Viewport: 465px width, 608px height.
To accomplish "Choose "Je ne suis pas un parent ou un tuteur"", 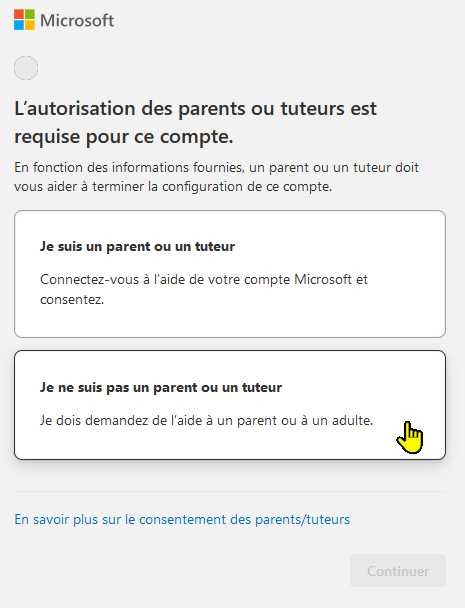I will (x=230, y=405).
